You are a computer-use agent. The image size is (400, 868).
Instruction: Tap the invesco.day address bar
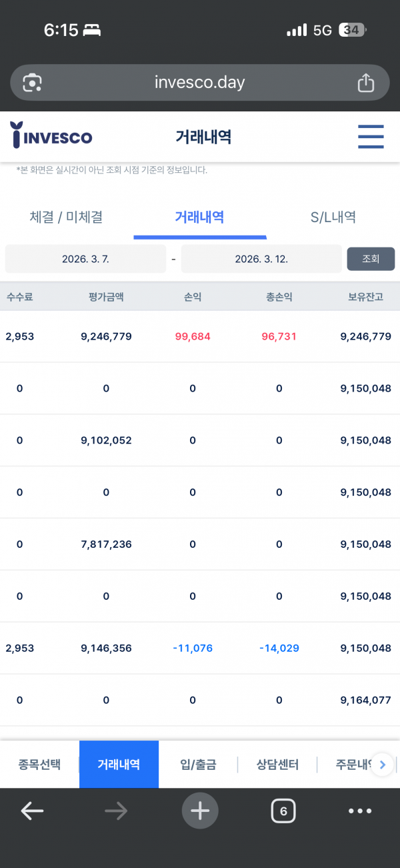coord(200,83)
